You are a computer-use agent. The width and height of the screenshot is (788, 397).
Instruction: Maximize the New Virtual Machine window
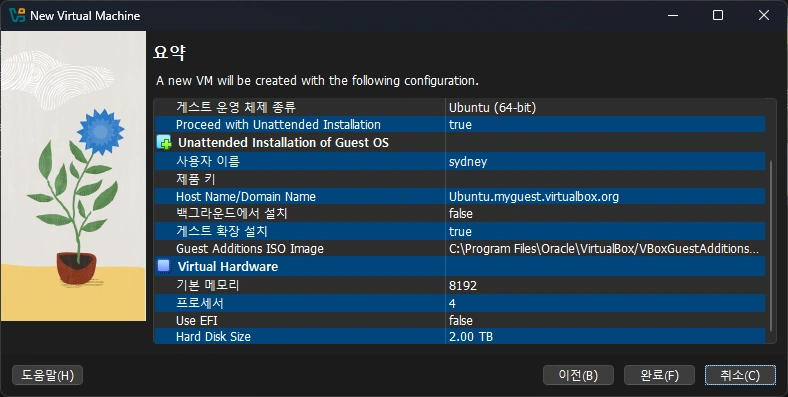point(718,15)
